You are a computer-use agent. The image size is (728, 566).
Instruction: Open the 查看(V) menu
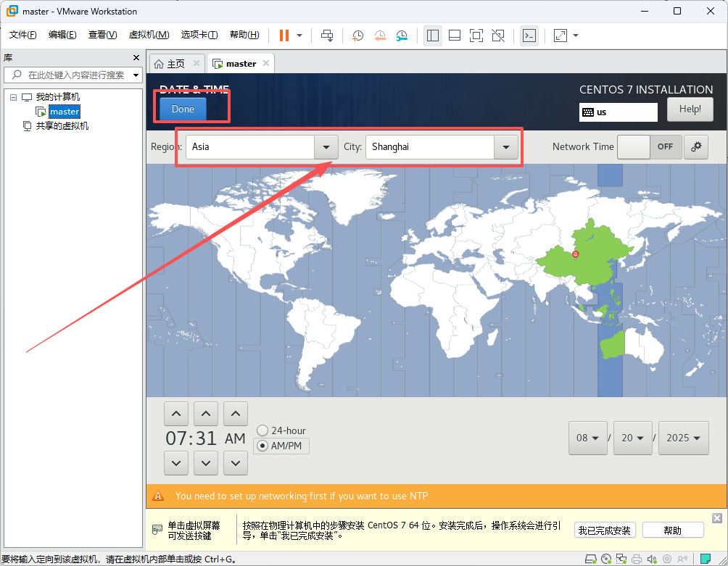[x=103, y=35]
